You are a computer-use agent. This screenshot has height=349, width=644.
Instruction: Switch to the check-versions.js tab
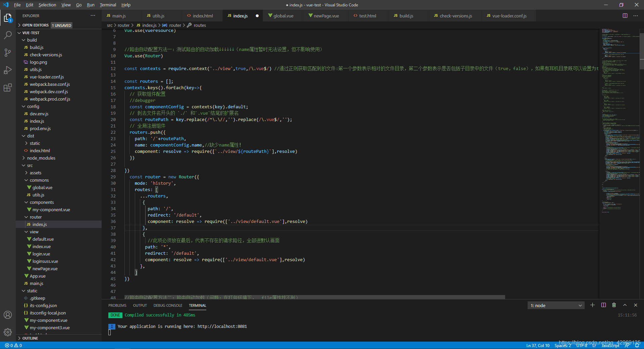point(455,16)
